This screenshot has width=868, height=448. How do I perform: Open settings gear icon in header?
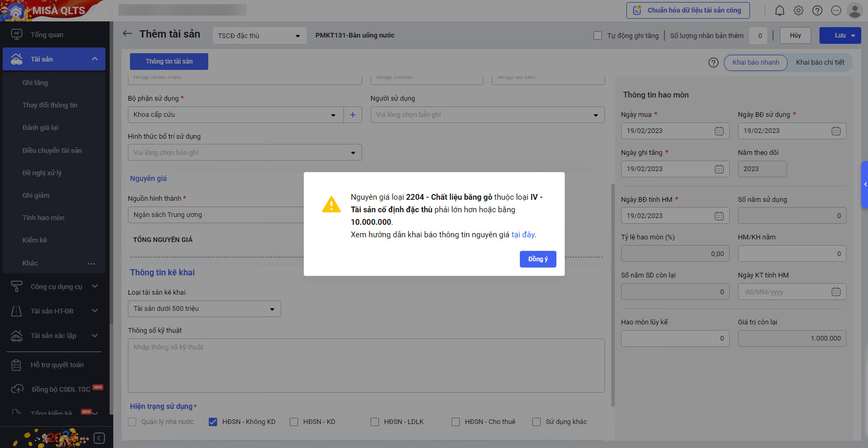(x=799, y=10)
